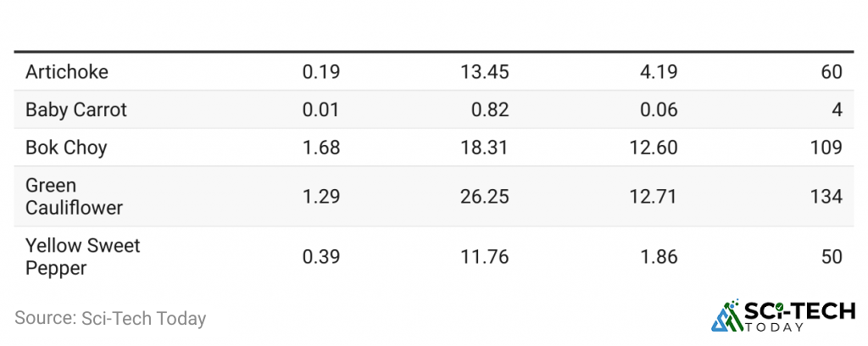Select the Baby Carrot row label
868x346 pixels.
(x=76, y=109)
